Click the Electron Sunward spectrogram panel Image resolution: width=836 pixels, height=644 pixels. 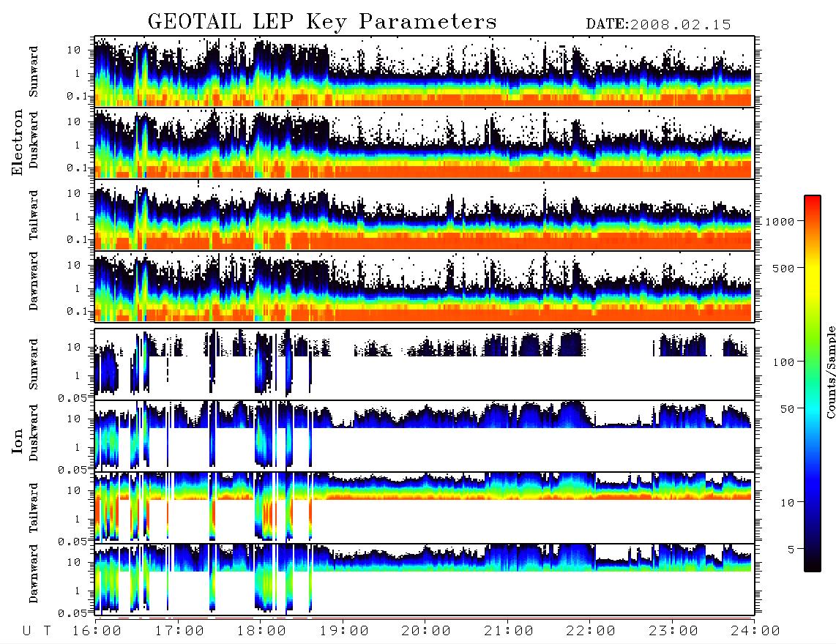(425, 72)
